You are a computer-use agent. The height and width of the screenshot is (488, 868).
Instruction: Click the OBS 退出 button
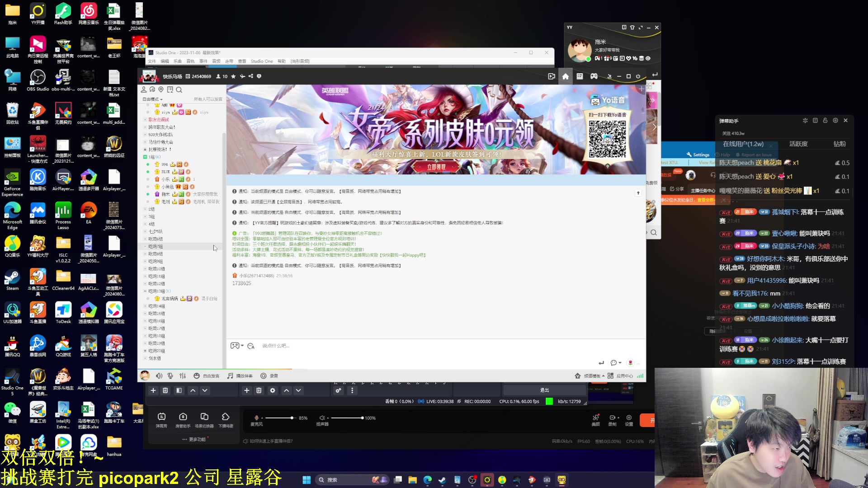coord(544,390)
